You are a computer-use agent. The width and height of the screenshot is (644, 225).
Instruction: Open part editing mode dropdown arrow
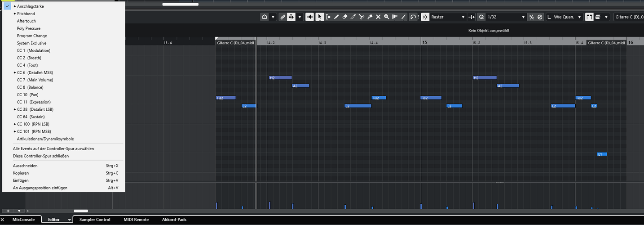coord(606,17)
